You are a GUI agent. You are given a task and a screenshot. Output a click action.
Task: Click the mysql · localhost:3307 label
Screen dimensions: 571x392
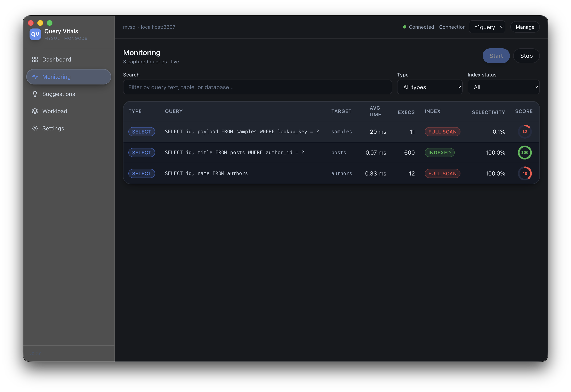[149, 27]
